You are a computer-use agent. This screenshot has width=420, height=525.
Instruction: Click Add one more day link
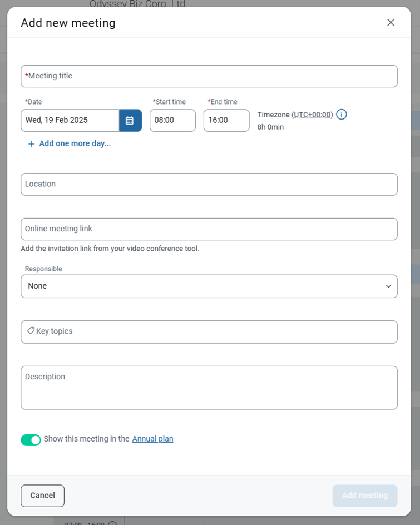[x=75, y=143]
